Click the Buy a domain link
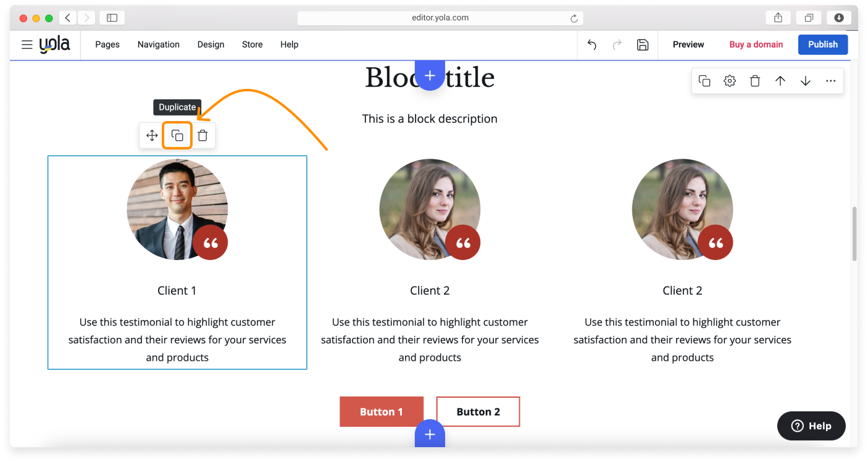 [756, 44]
